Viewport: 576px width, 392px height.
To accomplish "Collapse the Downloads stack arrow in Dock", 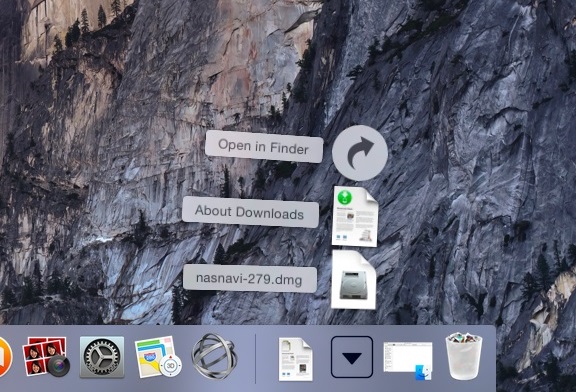I will [352, 357].
